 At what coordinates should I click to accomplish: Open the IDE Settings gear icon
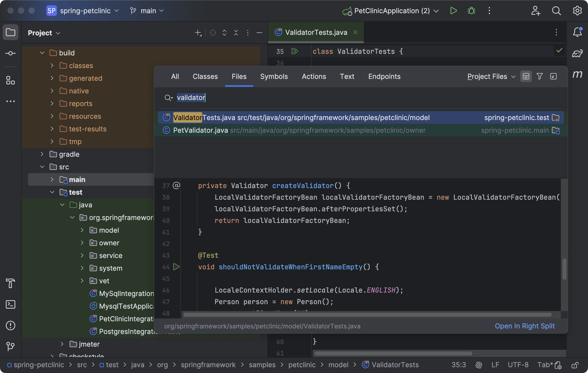pos(577,11)
